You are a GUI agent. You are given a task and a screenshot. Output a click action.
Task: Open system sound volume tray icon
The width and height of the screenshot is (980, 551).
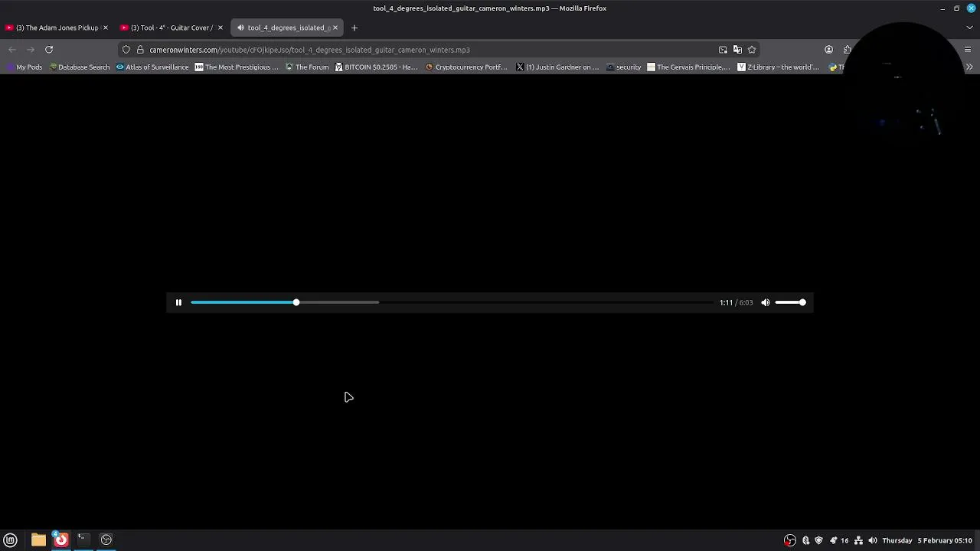pos(872,540)
